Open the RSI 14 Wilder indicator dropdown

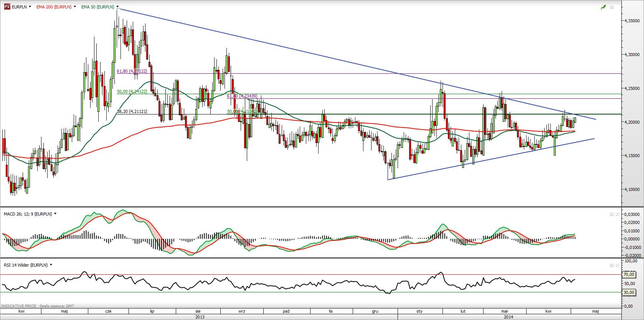(x=51, y=265)
